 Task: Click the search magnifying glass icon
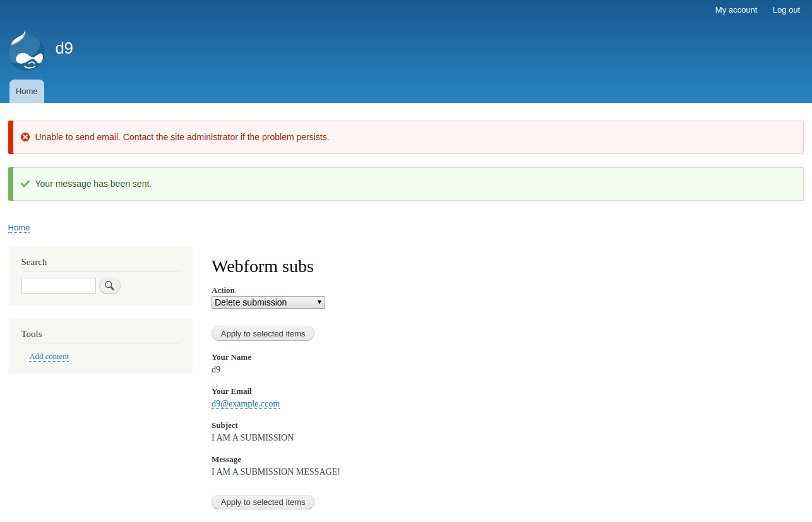[109, 285]
